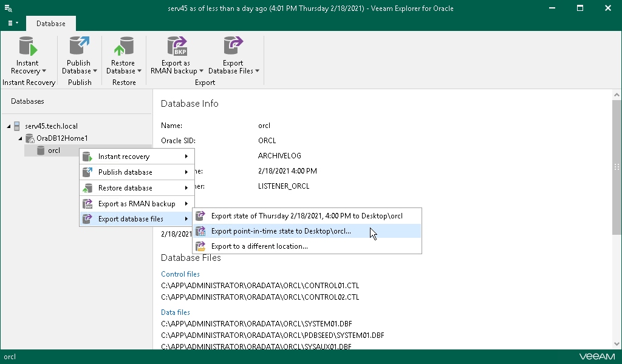Viewport: 622px width, 364px height.
Task: Click the OraDB12Home1 Oracle home icon
Action: (x=30, y=138)
